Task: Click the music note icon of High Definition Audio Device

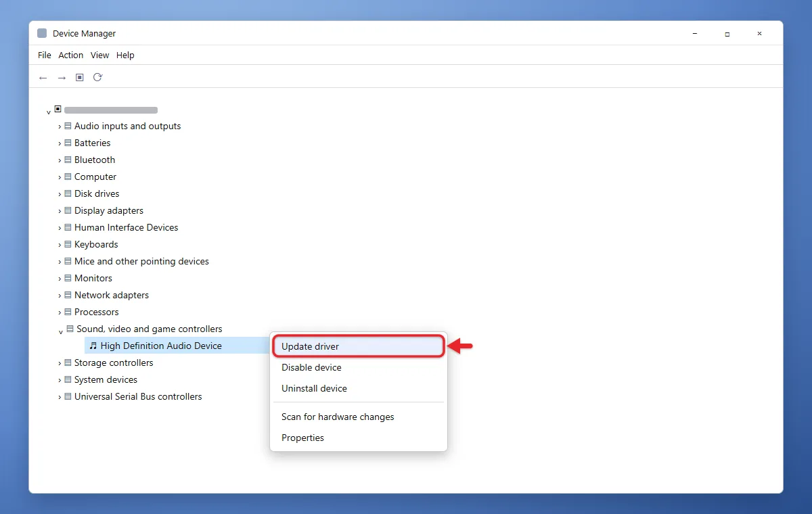Action: coord(93,346)
